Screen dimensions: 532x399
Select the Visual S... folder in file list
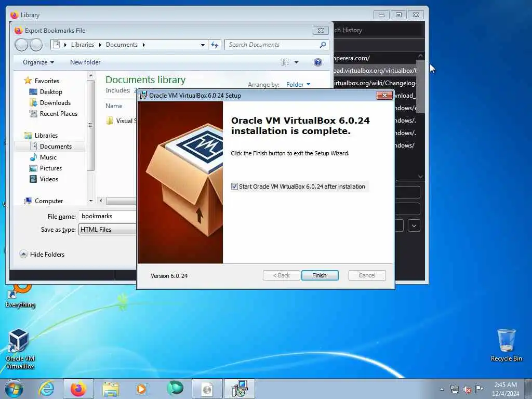[121, 121]
